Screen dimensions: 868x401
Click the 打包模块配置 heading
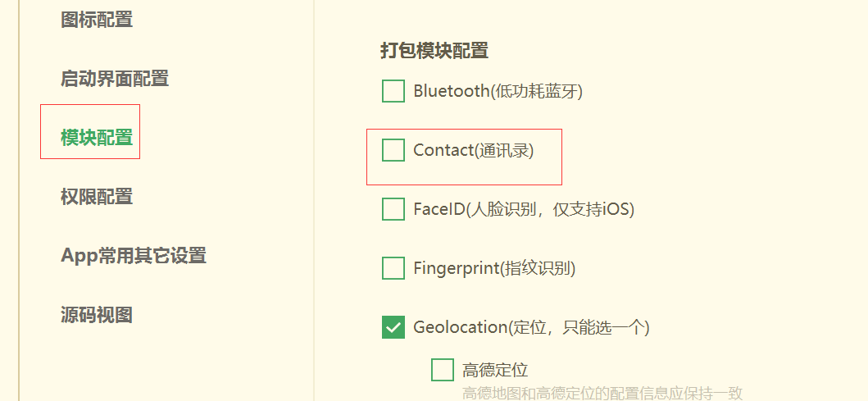coord(434,51)
